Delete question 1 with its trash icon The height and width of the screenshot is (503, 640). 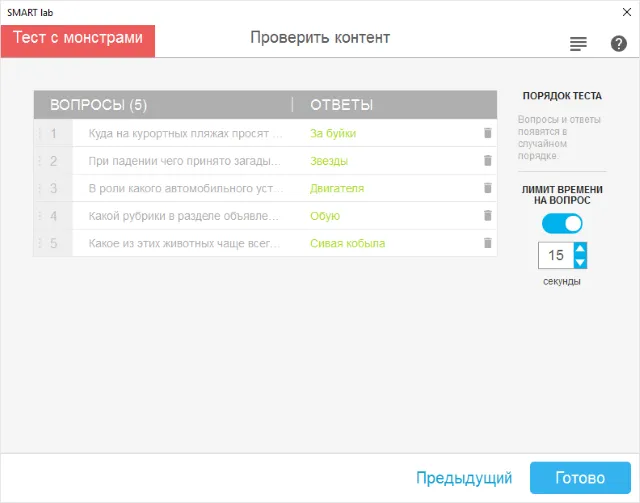tap(487, 133)
